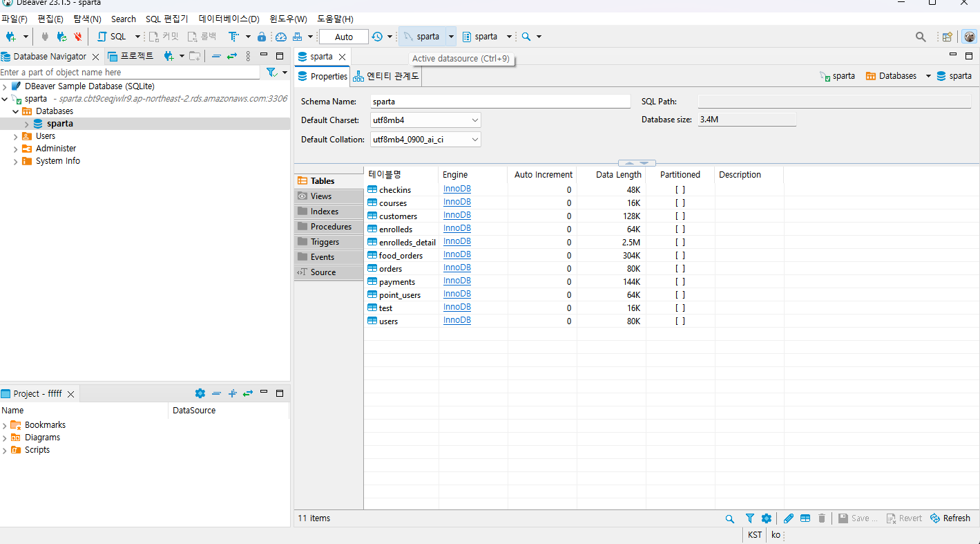Viewport: 980px width, 544px height.
Task: Click the Reconnect icon in main toolbar
Action: pos(61,37)
